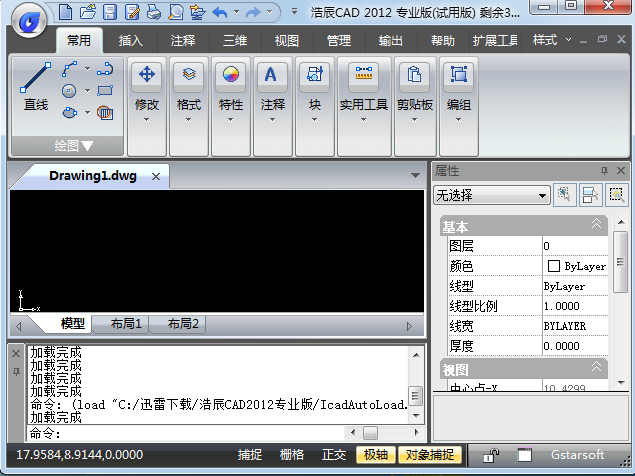Open the quick access toolbar customize arrow

[294, 11]
